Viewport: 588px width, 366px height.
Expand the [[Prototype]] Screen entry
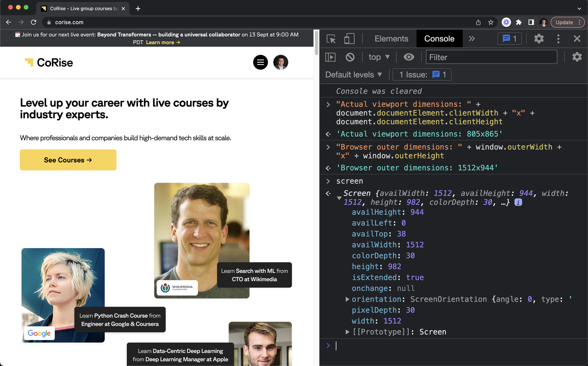coord(347,332)
